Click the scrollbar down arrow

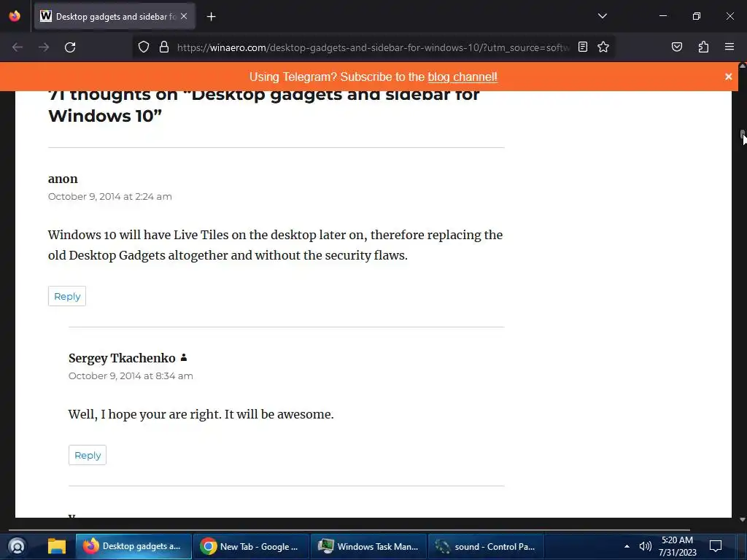(x=742, y=520)
